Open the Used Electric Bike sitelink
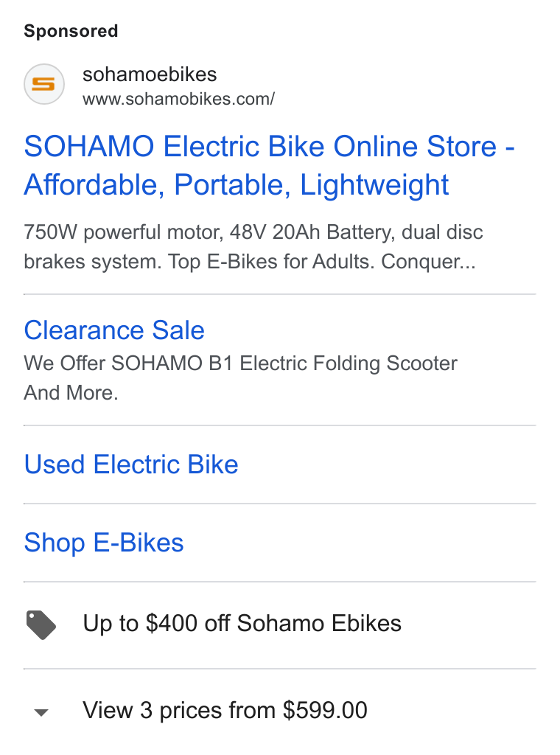This screenshot has width=560, height=755. click(131, 465)
